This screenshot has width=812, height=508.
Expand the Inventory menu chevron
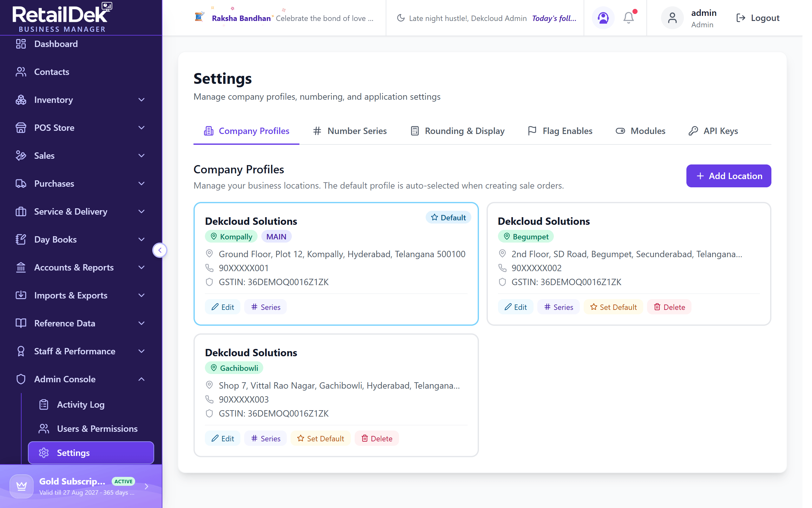point(141,100)
